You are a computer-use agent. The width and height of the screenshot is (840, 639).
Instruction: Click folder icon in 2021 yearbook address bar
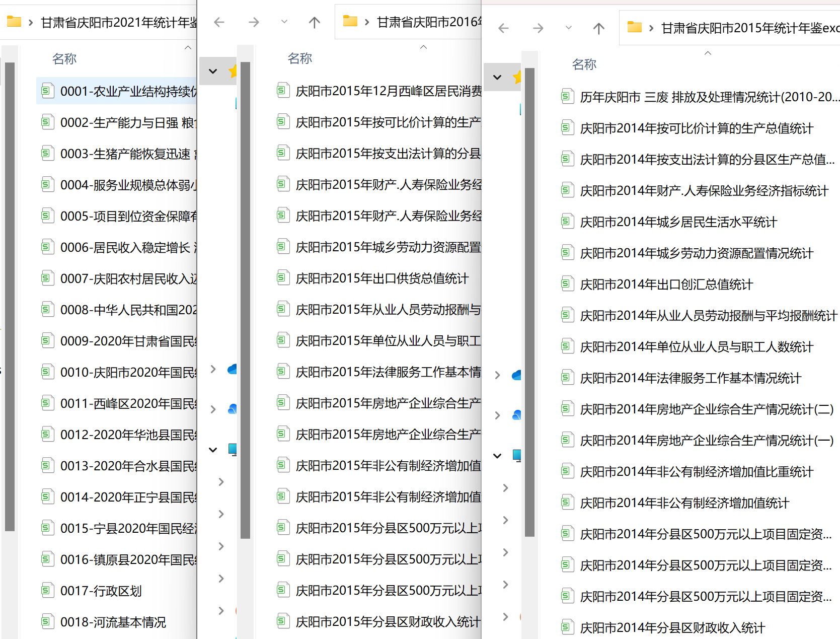[x=14, y=22]
